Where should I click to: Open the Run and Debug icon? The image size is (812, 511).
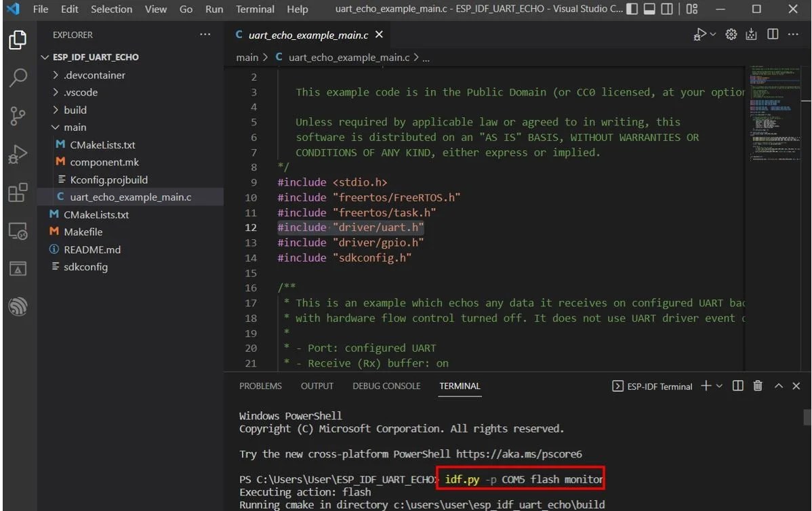point(18,154)
